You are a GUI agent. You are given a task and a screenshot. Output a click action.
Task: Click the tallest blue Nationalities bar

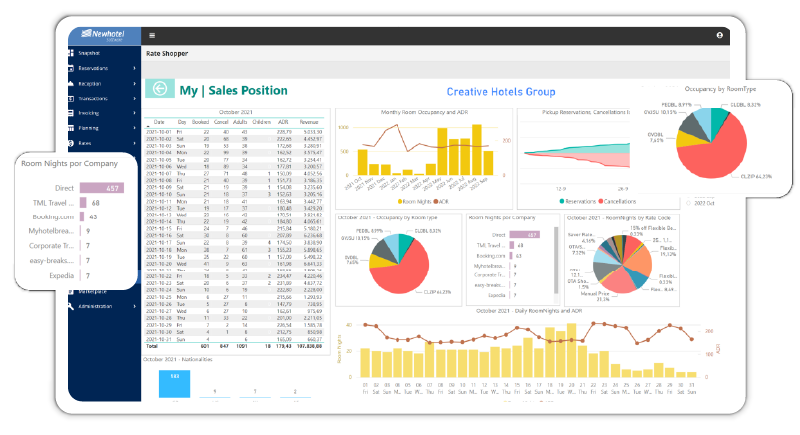pyautogui.click(x=174, y=384)
